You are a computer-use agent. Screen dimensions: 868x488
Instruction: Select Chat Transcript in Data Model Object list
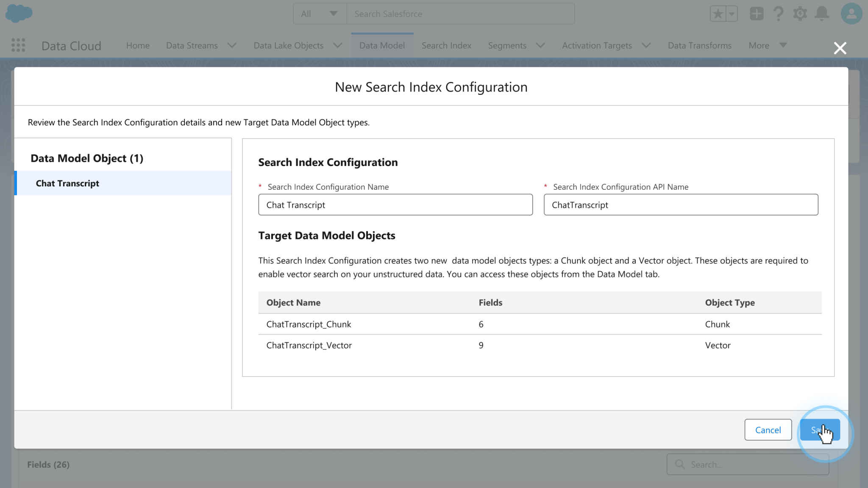(x=67, y=183)
